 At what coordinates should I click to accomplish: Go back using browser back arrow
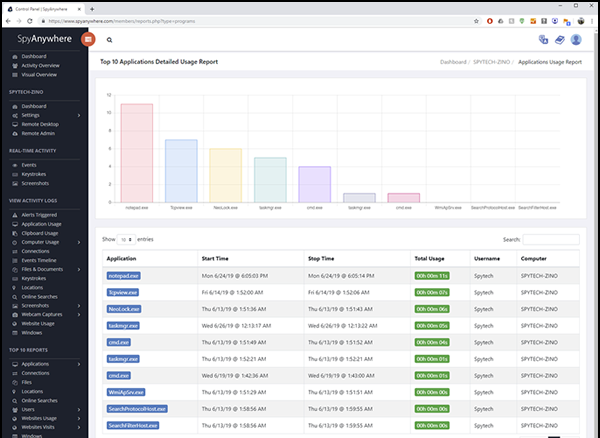pos(8,21)
